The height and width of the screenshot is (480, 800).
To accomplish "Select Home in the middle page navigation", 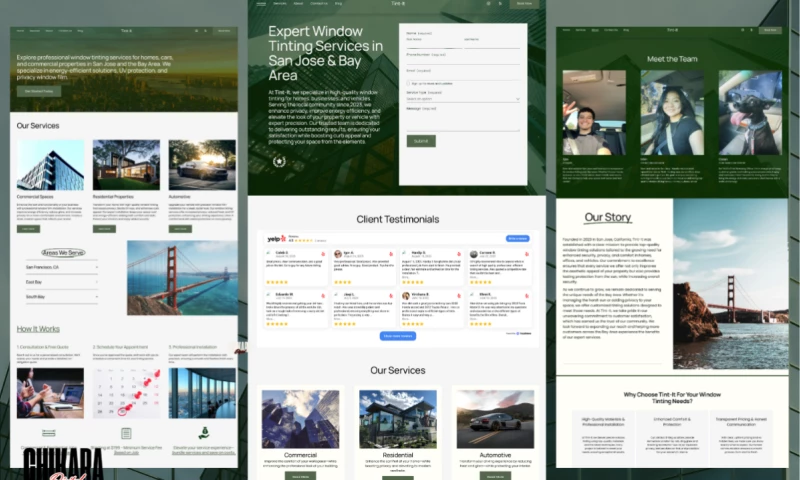I will 261,4.
